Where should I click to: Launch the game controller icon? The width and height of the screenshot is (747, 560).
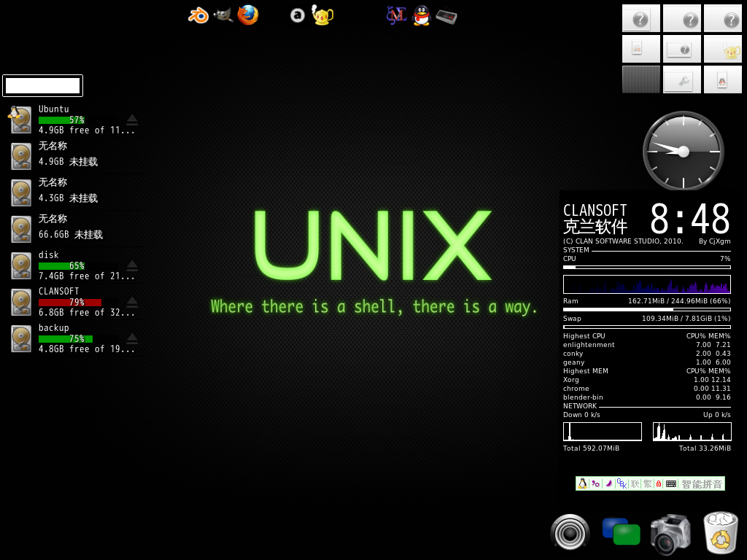pyautogui.click(x=446, y=17)
